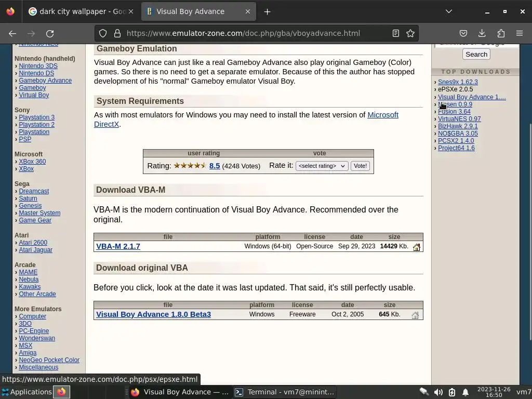Open Fusion 3.64 top download
The width and height of the screenshot is (532, 399).
click(454, 112)
